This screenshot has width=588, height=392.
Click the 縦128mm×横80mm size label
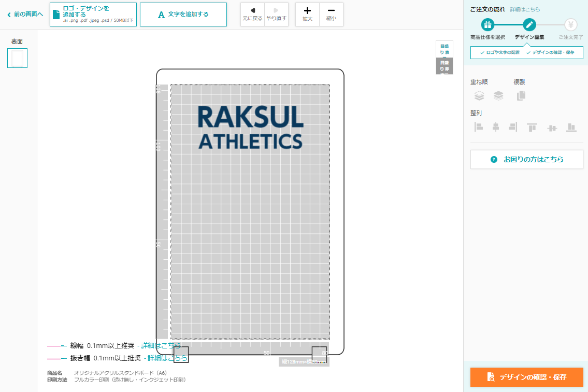[x=304, y=362]
